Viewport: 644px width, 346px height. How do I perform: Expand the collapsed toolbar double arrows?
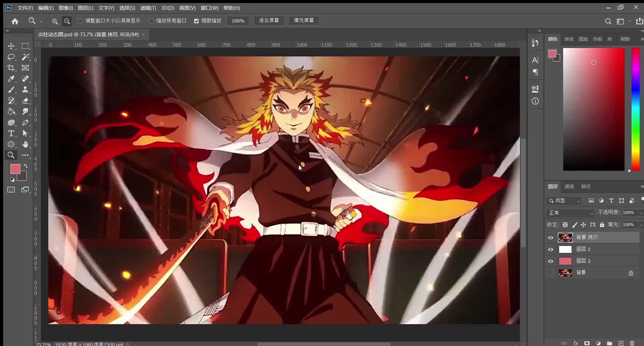pyautogui.click(x=7, y=31)
